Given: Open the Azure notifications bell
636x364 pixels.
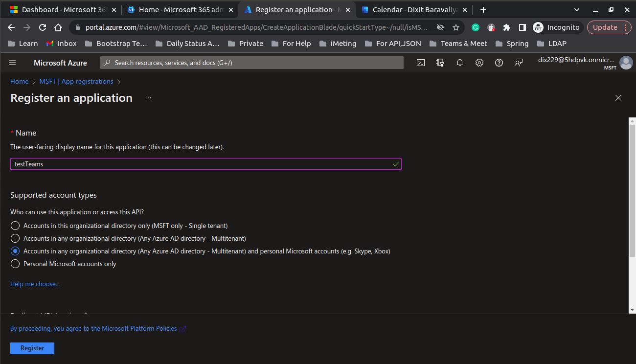Looking at the screenshot, I should [460, 63].
